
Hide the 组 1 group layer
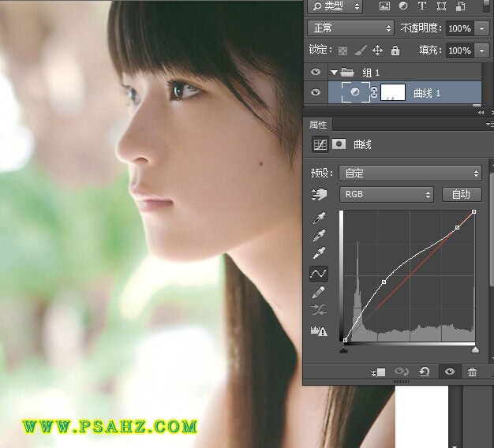coord(316,73)
